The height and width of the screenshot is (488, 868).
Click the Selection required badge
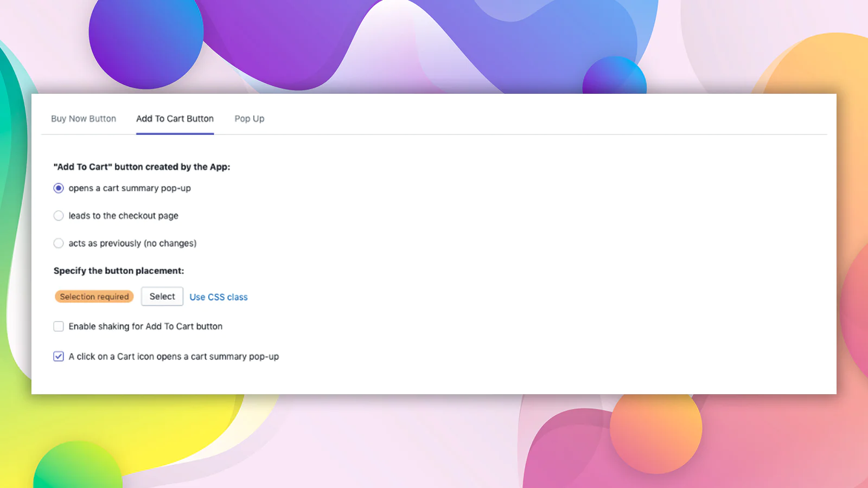(94, 297)
